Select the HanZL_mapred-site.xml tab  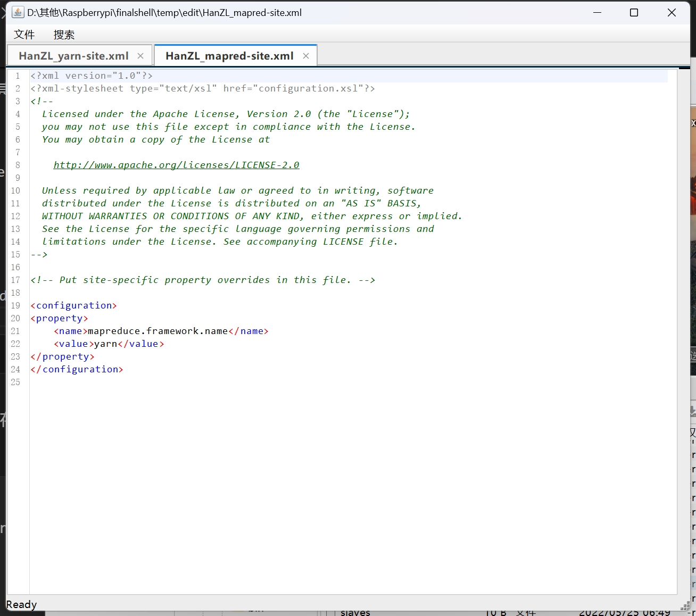pos(229,55)
